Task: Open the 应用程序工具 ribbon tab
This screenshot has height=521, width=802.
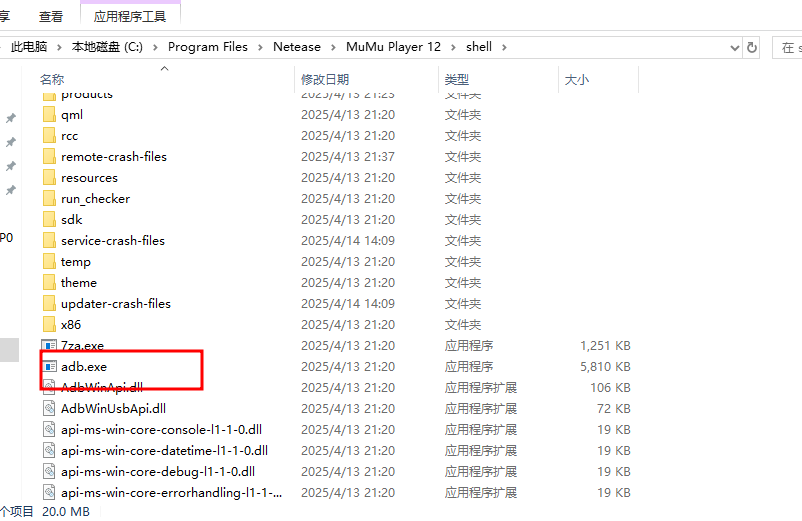Action: click(131, 16)
